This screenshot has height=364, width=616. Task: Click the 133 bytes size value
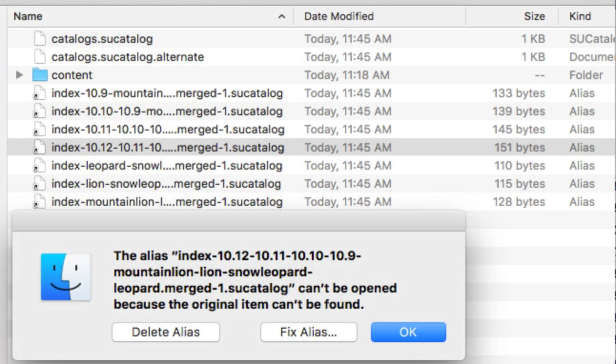[519, 93]
